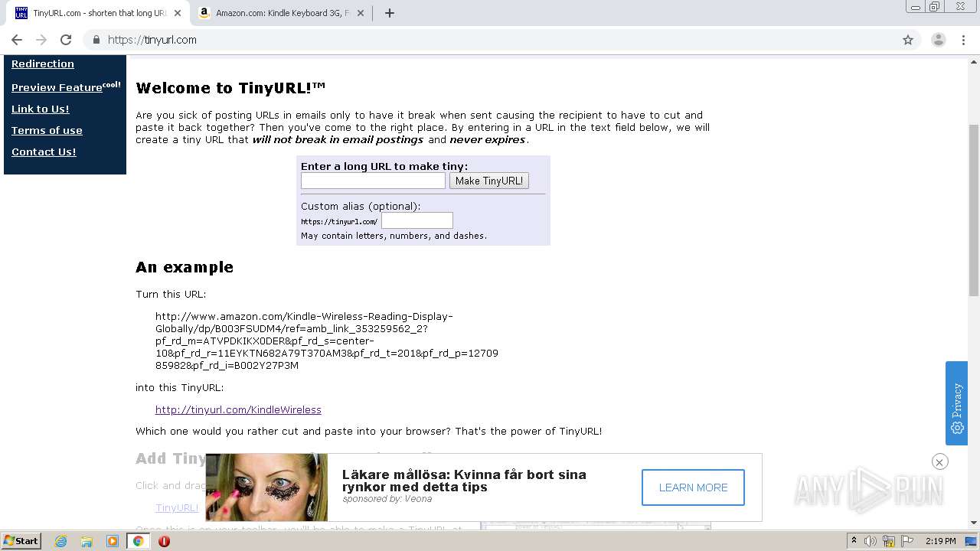Screen dimensions: 980x551
Task: Open the Privacy settings side tab
Action: pyautogui.click(x=957, y=403)
